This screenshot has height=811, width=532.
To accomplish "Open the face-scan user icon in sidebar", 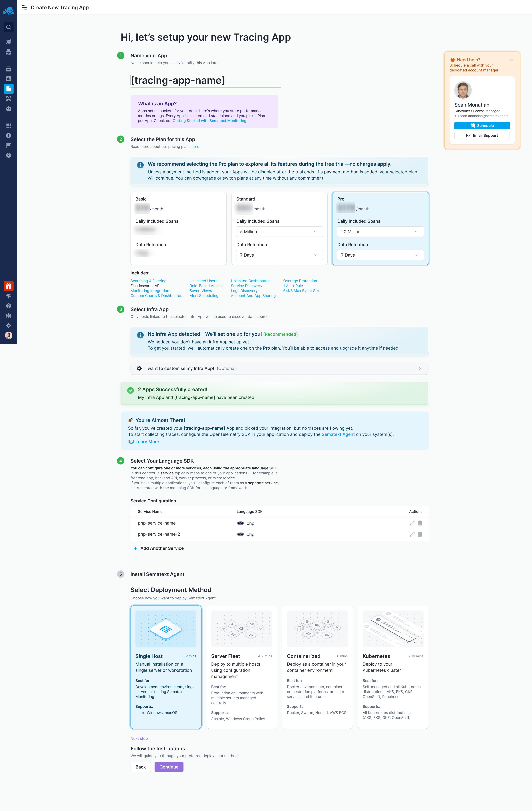I will pos(8,98).
